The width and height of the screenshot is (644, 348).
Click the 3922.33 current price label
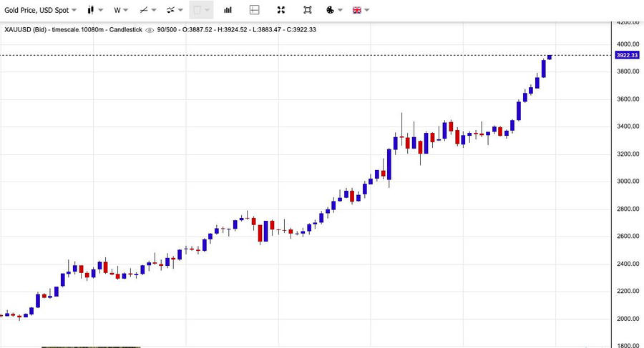pyautogui.click(x=627, y=55)
